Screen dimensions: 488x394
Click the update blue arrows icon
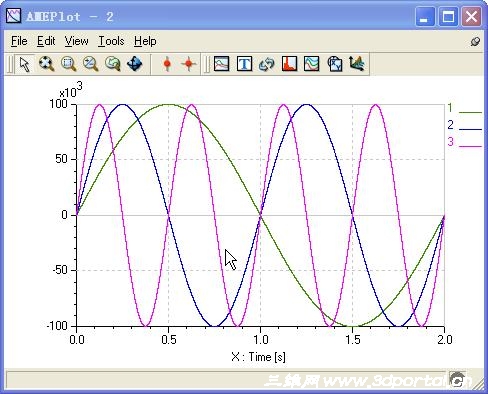point(267,64)
